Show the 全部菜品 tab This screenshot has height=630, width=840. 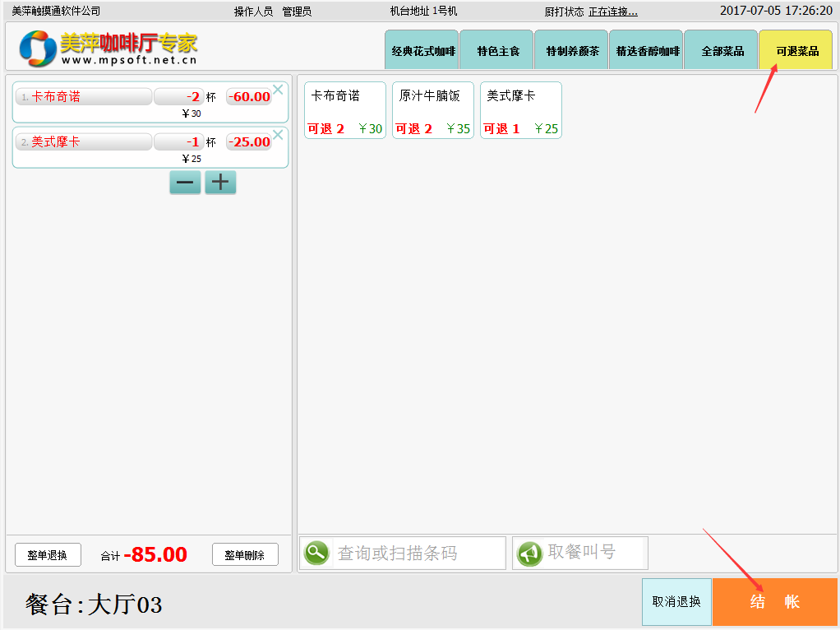[721, 51]
